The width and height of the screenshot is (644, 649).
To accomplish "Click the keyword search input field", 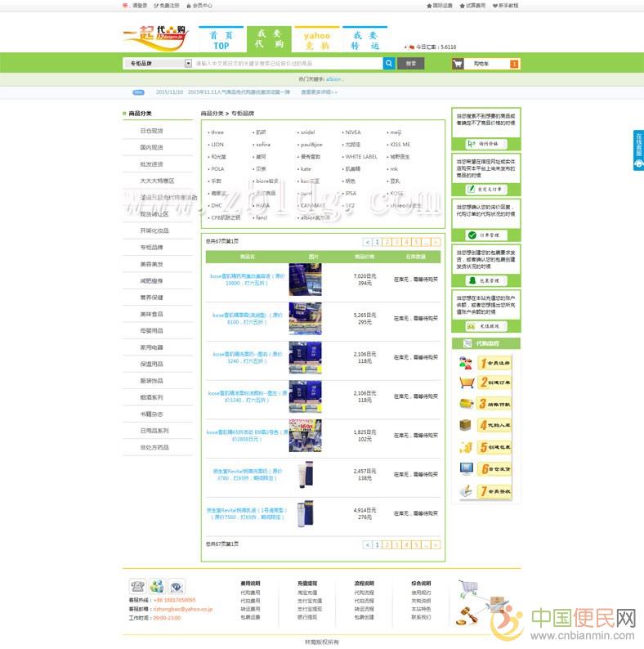I will (x=286, y=63).
